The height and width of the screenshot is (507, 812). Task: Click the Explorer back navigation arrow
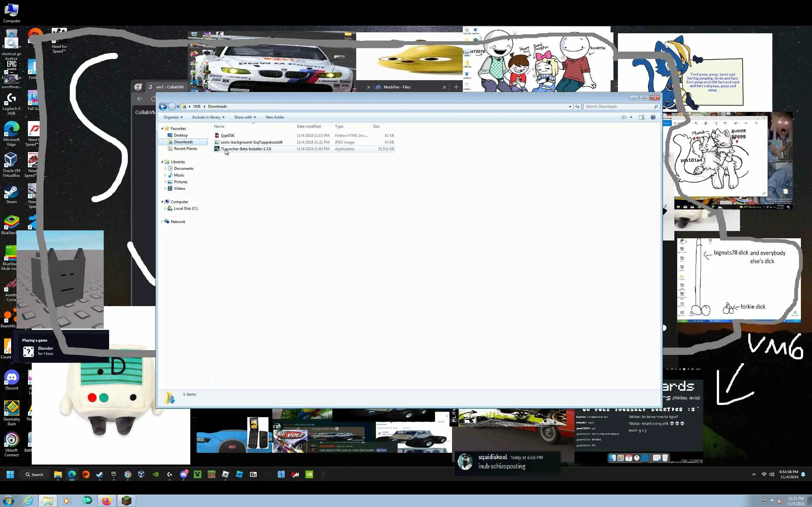click(163, 107)
